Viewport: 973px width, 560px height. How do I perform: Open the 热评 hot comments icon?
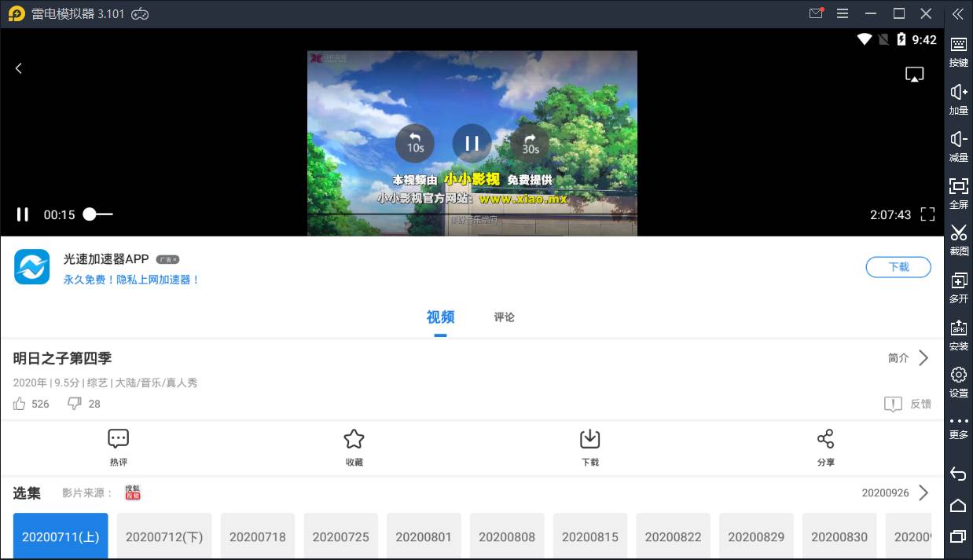[118, 440]
